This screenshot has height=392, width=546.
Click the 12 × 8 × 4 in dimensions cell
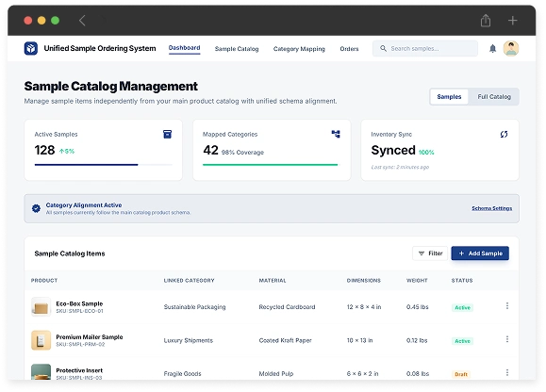(364, 307)
